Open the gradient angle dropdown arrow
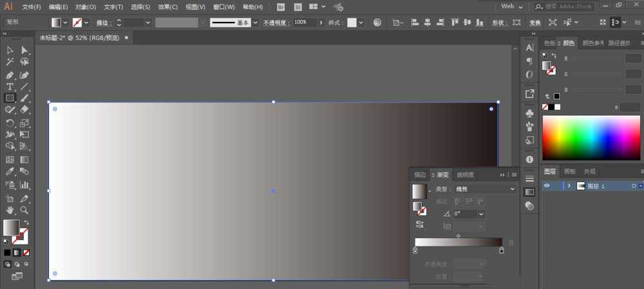Screen dimensions: 644x289 481,214
